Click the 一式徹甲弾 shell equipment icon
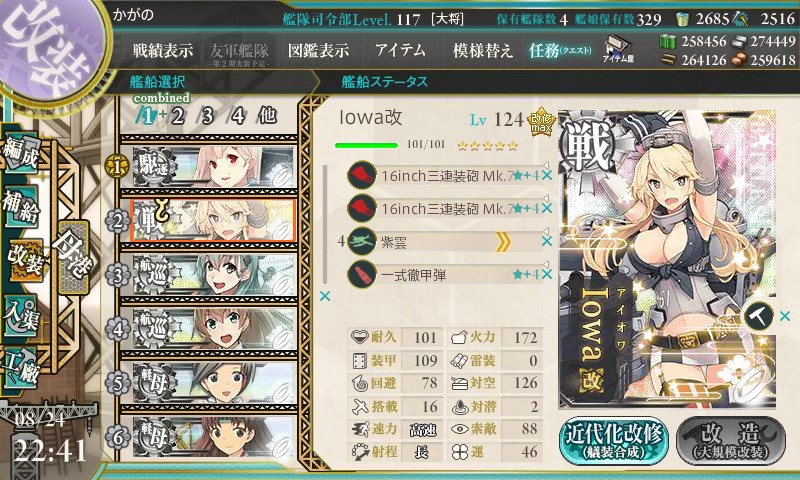800x480 pixels. tap(362, 274)
